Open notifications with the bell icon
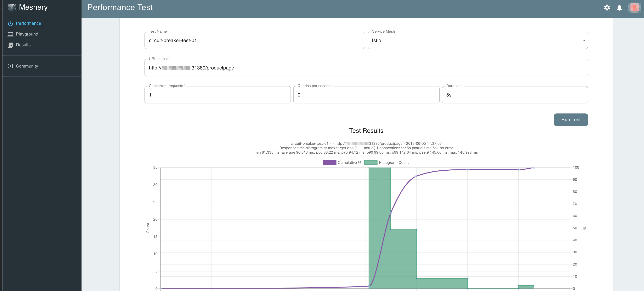The image size is (644, 291). click(x=619, y=8)
